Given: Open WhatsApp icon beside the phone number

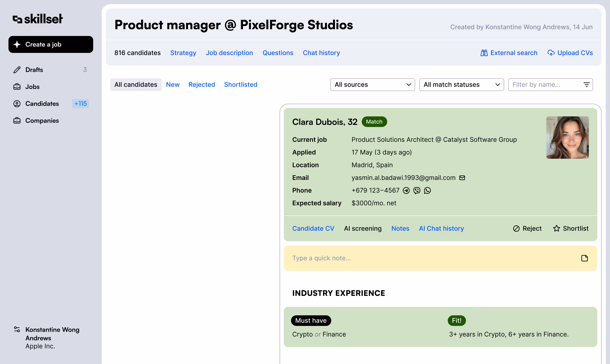Looking at the screenshot, I should (427, 190).
